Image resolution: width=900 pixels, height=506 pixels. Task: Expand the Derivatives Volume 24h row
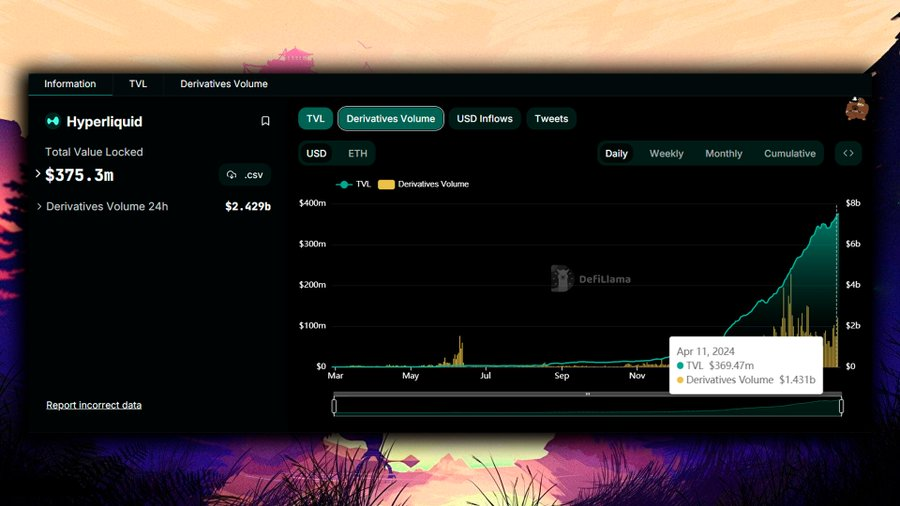click(39, 207)
